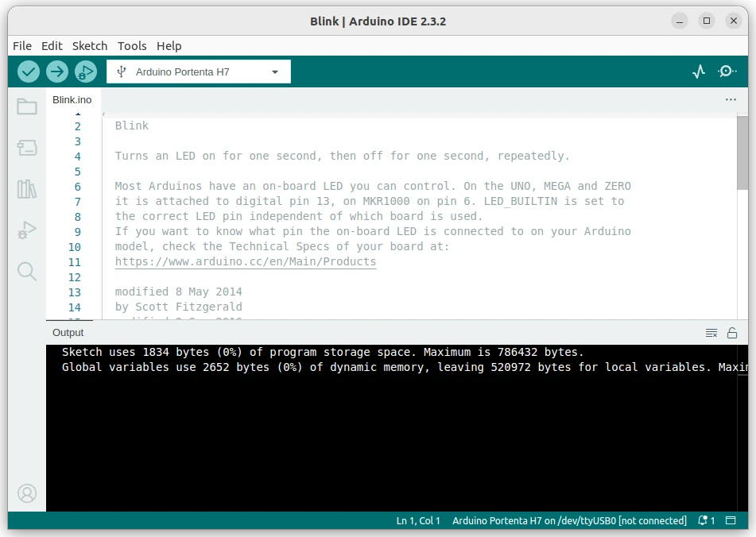Click the Output panel title label
The width and height of the screenshot is (756, 537).
point(68,333)
